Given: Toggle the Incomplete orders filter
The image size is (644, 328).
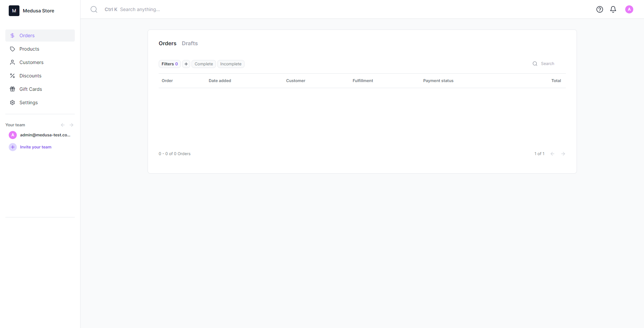Looking at the screenshot, I should tap(231, 64).
